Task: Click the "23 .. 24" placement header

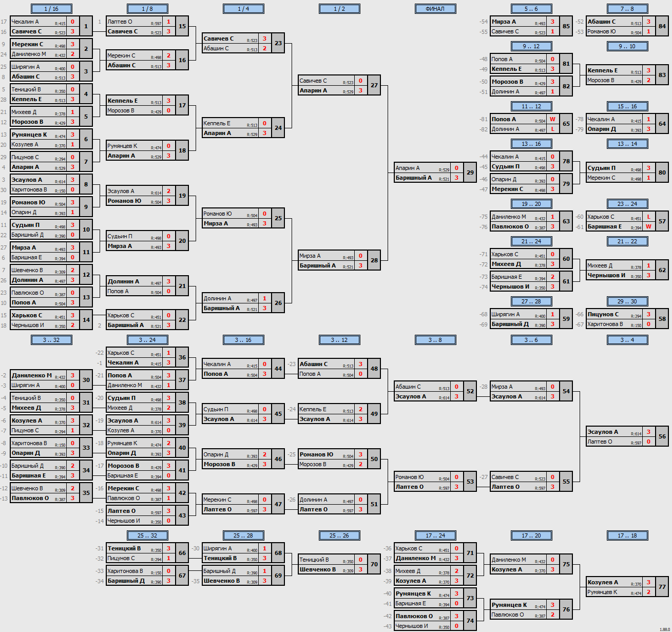Action: (x=627, y=204)
